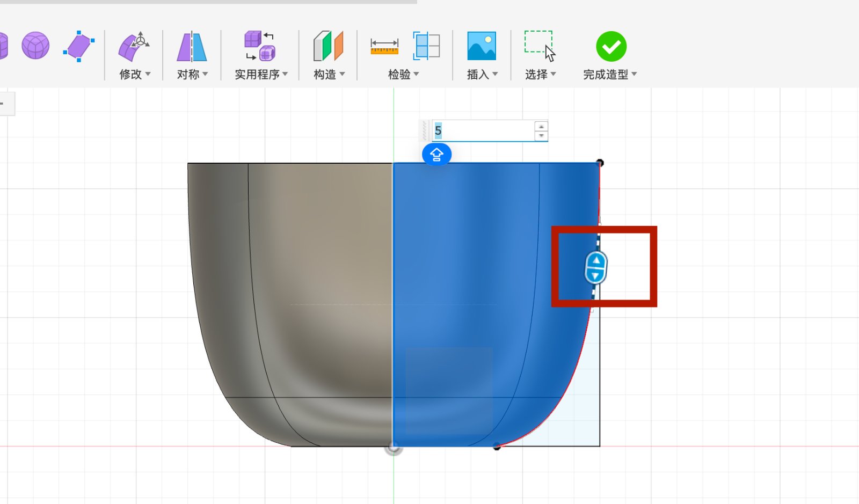The height and width of the screenshot is (504, 859).
Task: Select the face creation tool
Action: (78, 46)
